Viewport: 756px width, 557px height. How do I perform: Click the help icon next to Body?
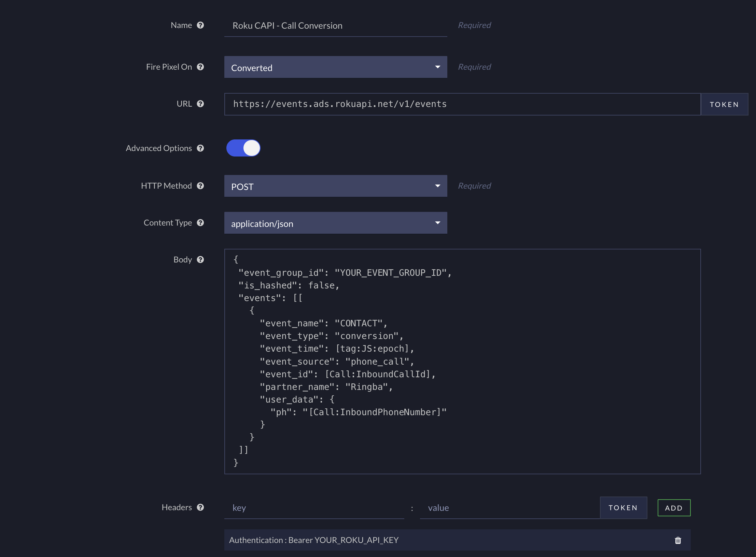pos(200,260)
